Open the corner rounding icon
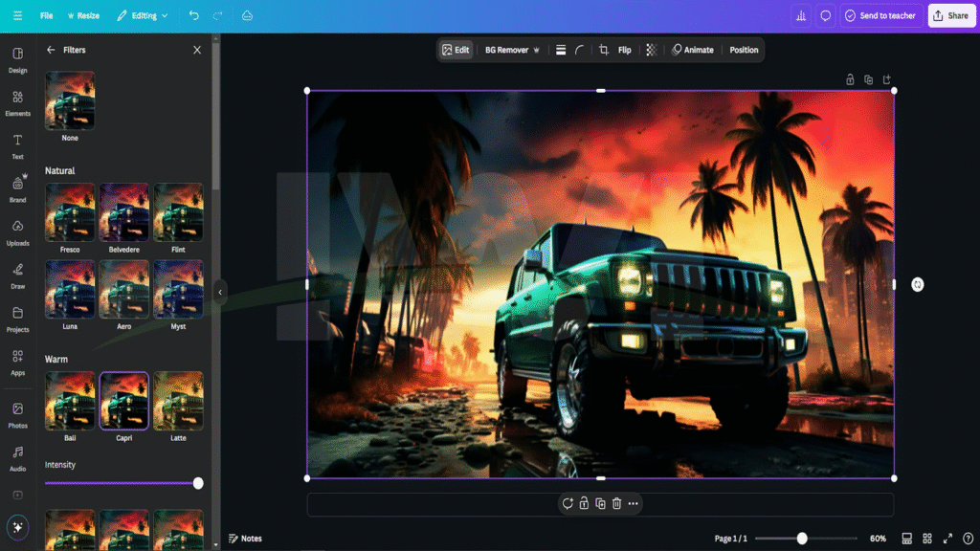 (x=579, y=50)
